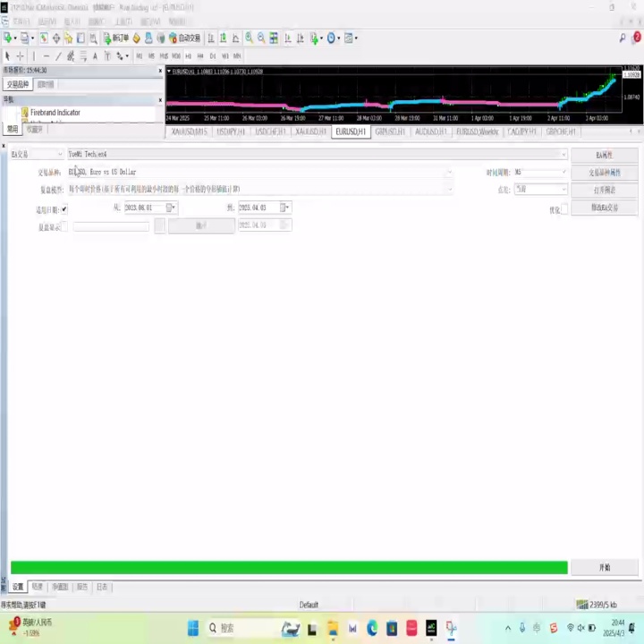Switch chart to bar chart icon
The image size is (644, 644).
click(x=211, y=38)
